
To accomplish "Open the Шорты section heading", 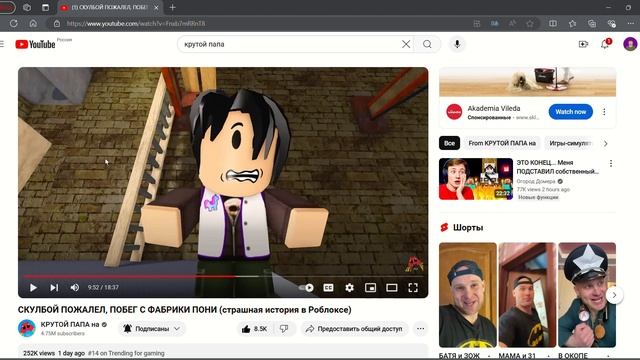I will click(x=468, y=227).
